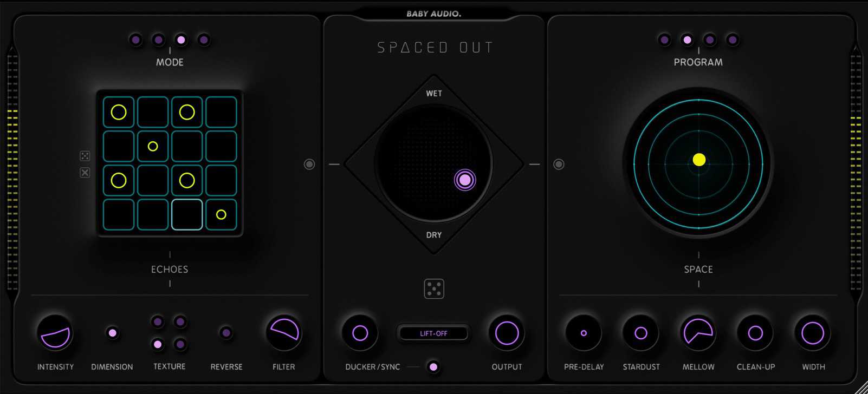This screenshot has width=868, height=394.
Task: Toggle the first row second column Echoes cell
Action: pos(153,112)
